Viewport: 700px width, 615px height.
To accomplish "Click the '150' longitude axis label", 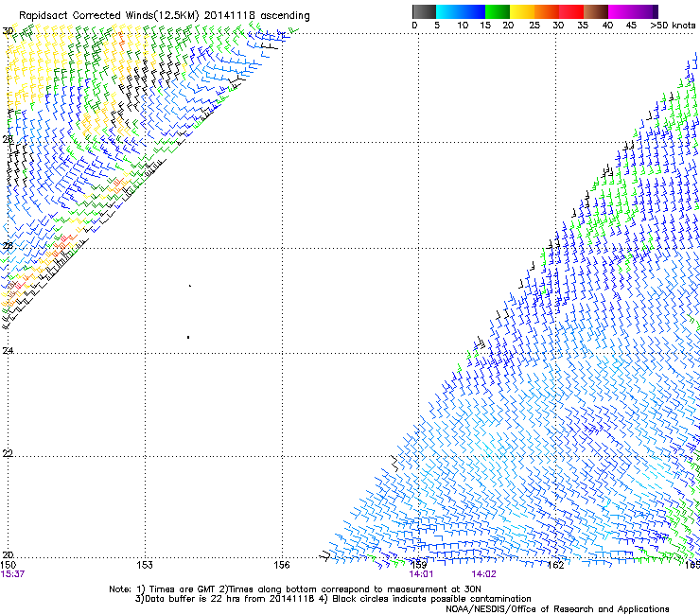I will (8, 565).
